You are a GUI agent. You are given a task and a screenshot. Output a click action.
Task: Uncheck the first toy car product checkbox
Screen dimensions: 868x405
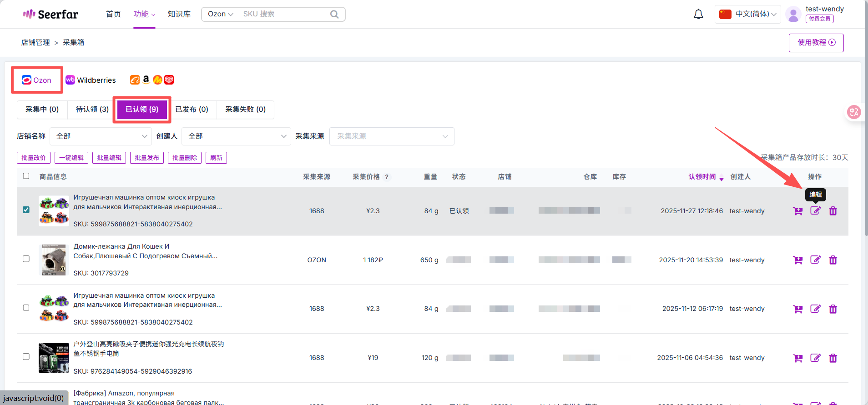pos(26,210)
